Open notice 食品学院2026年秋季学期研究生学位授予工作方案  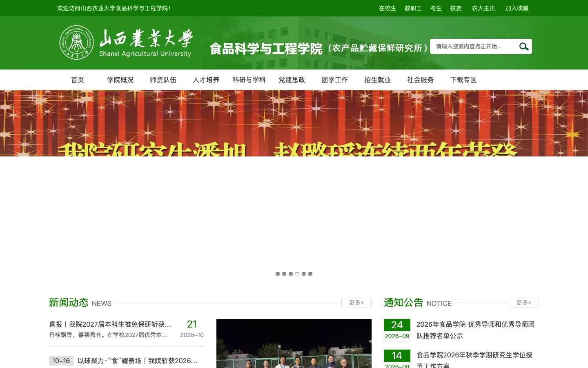tap(474, 360)
